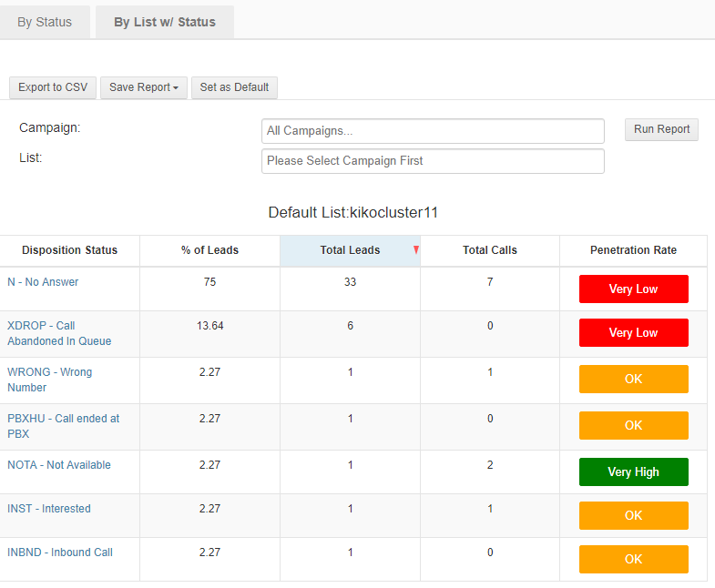Click the NOTA - Not Available link

point(59,465)
